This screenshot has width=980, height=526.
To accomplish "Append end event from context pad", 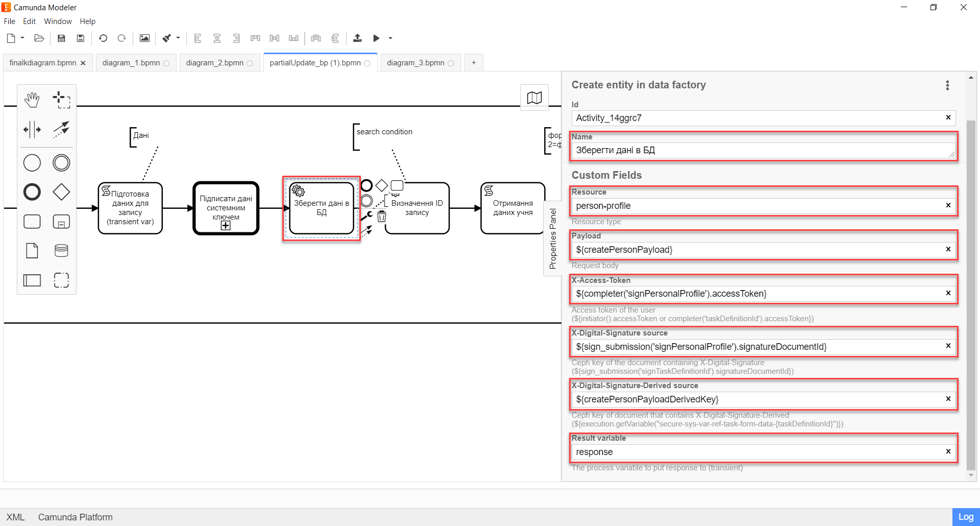I will pos(366,185).
